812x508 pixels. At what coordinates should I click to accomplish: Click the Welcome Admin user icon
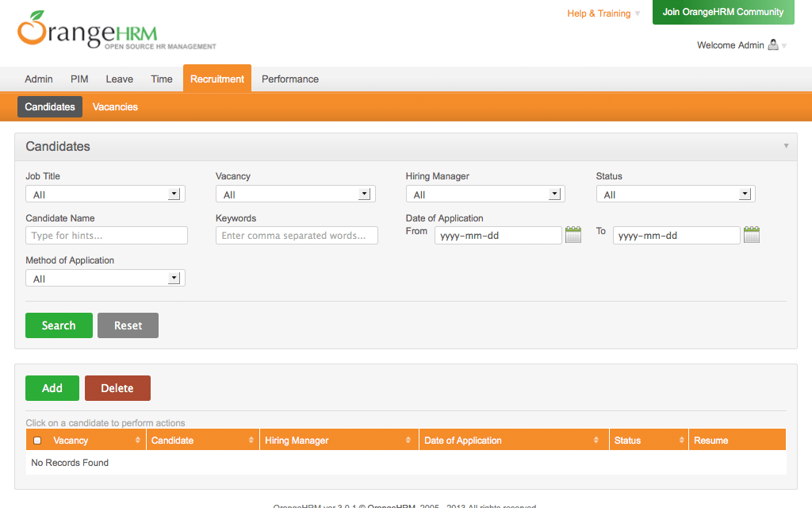point(773,45)
